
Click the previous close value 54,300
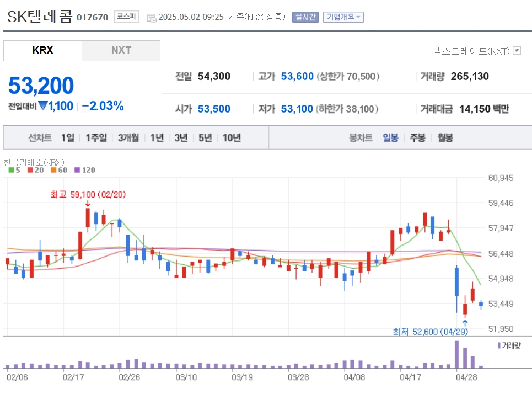[214, 76]
